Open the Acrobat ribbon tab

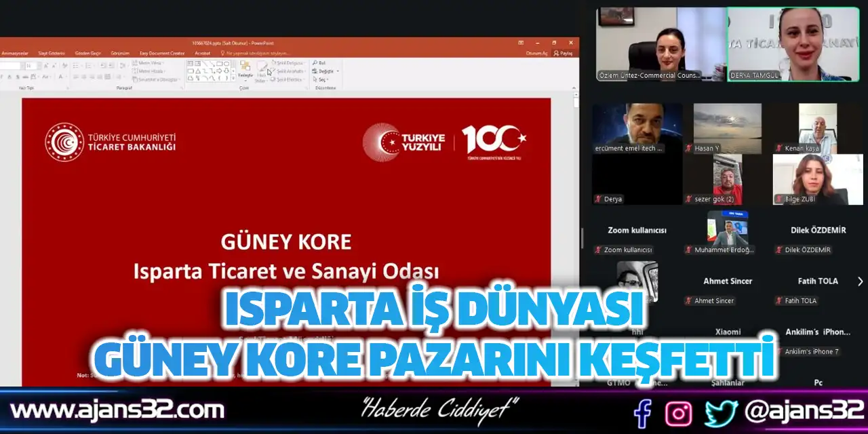203,53
